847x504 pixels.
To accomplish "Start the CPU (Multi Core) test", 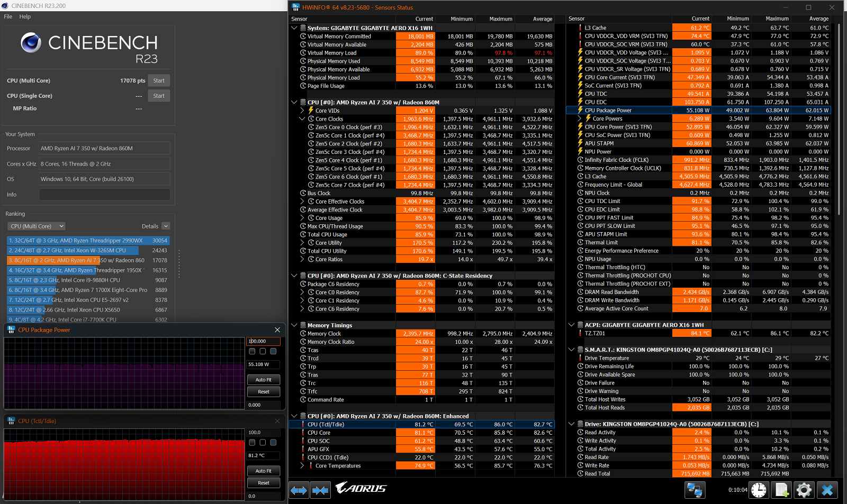I will [159, 80].
